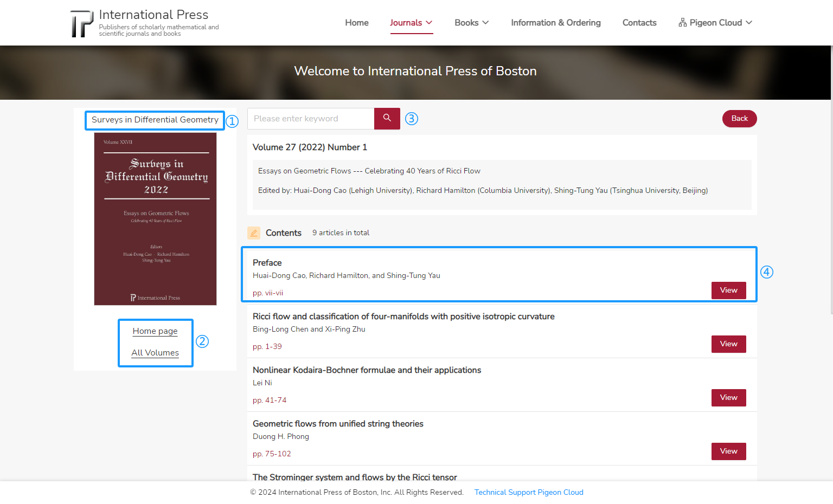Expand the Books dropdown menu
This screenshot has width=833, height=504.
[x=472, y=23]
